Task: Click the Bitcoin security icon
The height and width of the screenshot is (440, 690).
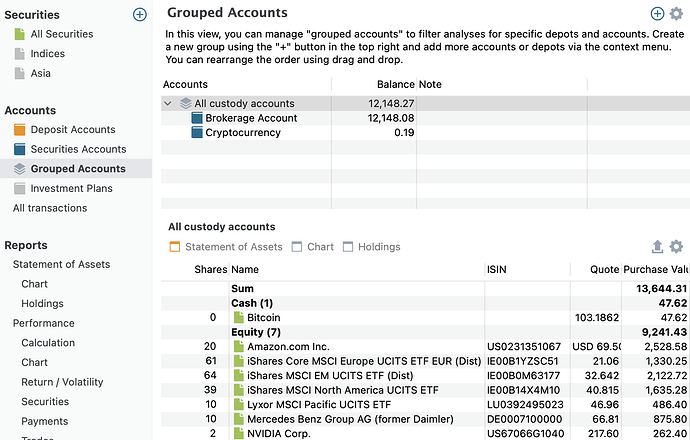Action: pyautogui.click(x=238, y=317)
